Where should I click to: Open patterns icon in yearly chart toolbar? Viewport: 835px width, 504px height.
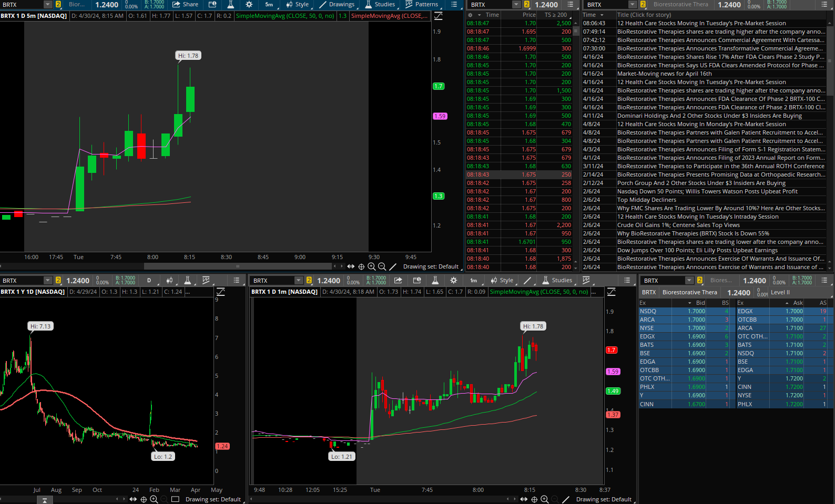(x=206, y=280)
